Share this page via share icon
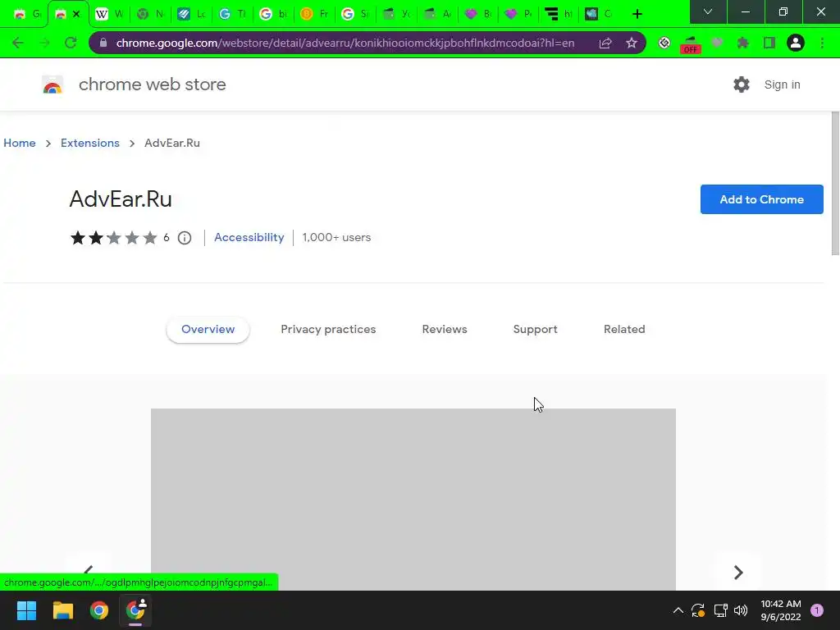 tap(605, 43)
